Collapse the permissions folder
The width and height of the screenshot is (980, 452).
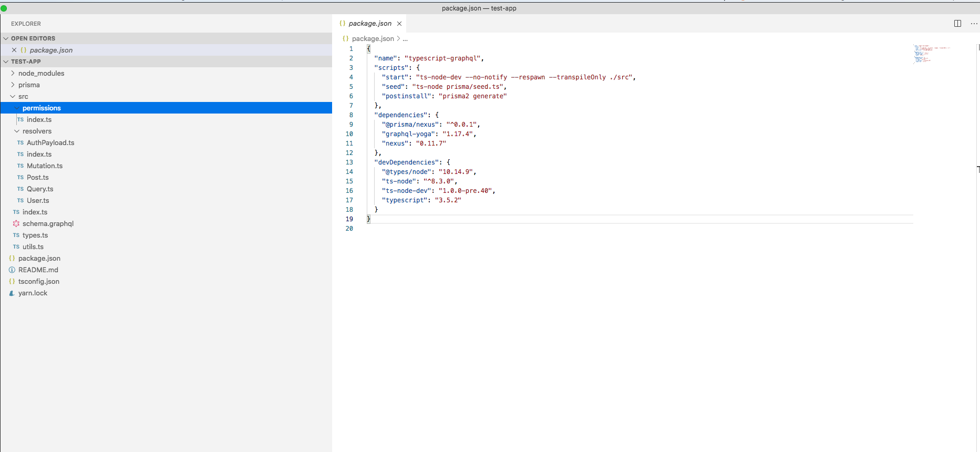tap(17, 108)
